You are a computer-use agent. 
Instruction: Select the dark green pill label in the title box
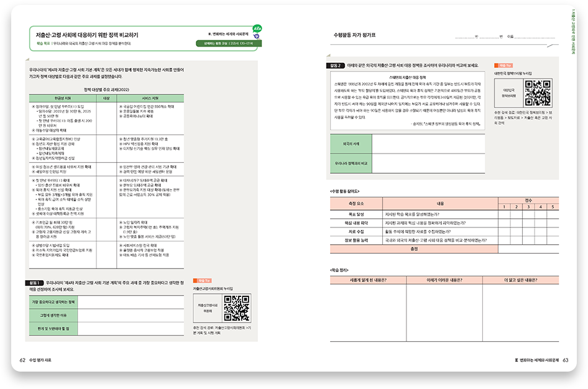(228, 43)
